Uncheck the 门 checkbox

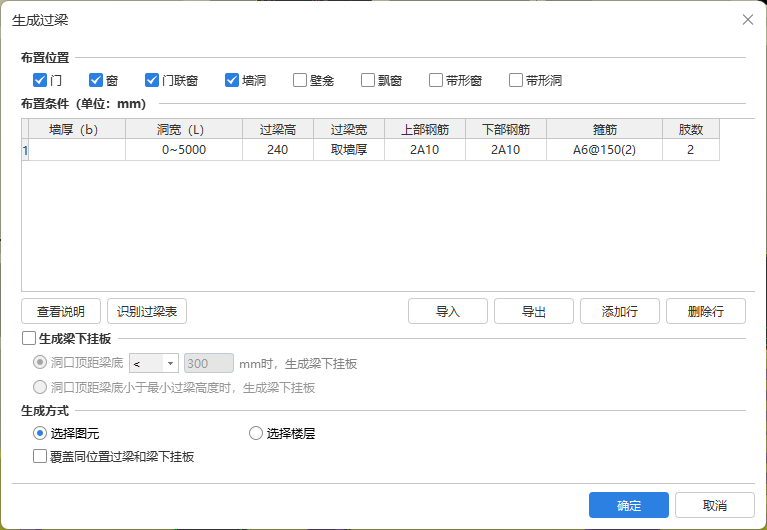40,80
